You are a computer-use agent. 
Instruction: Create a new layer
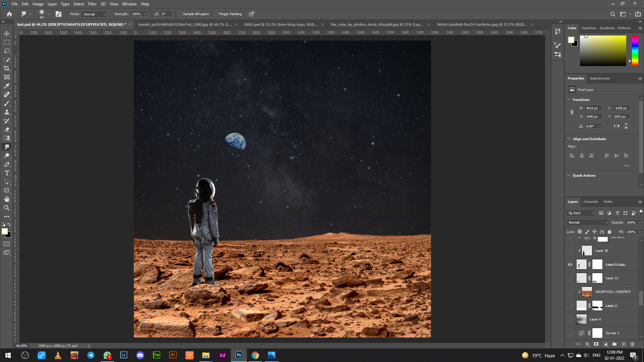(624, 344)
